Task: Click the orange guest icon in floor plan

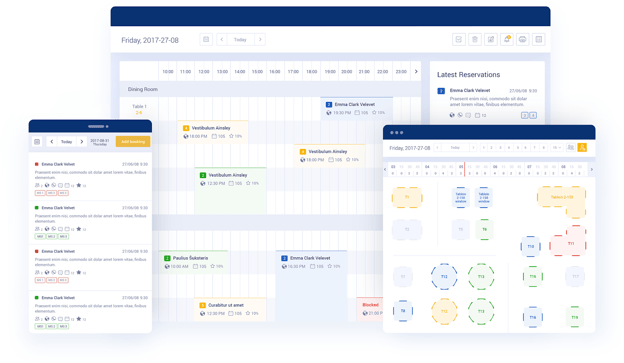Action: [x=582, y=148]
